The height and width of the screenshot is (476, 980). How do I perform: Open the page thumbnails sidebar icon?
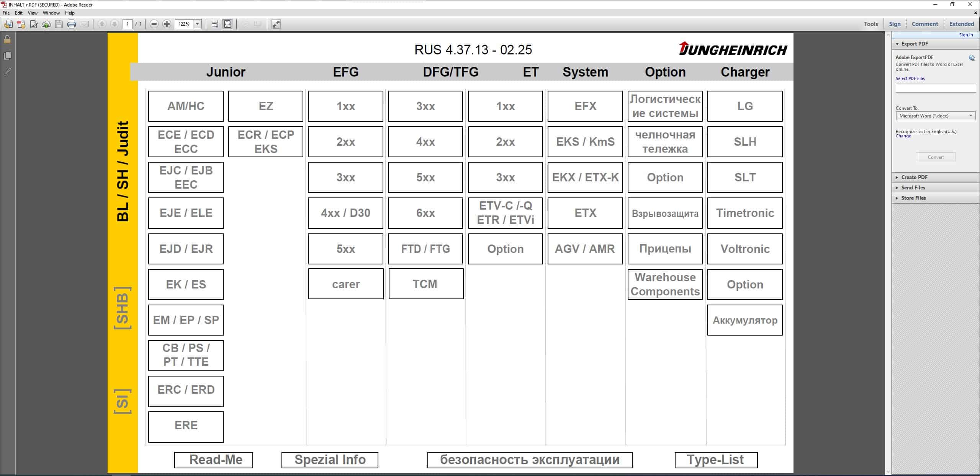click(7, 55)
